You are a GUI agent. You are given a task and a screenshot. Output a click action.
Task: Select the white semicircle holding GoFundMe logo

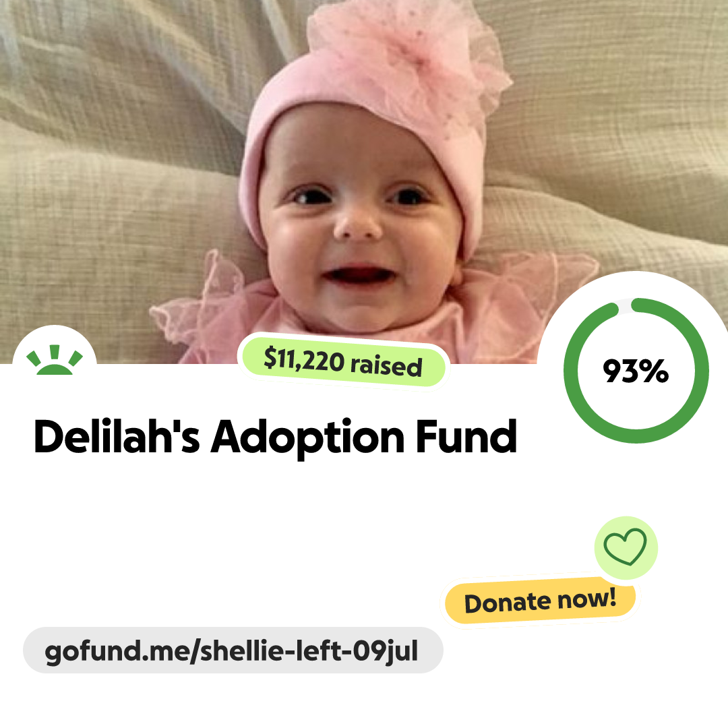[x=55, y=346]
